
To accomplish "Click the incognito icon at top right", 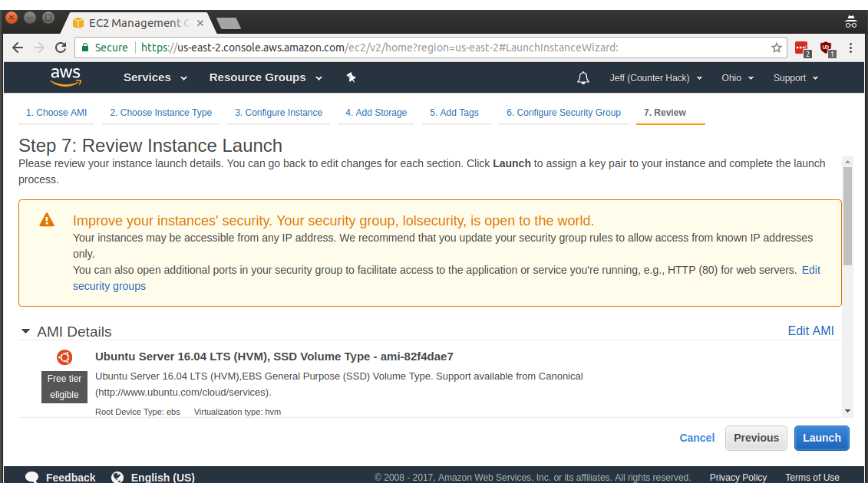I will 851,22.
